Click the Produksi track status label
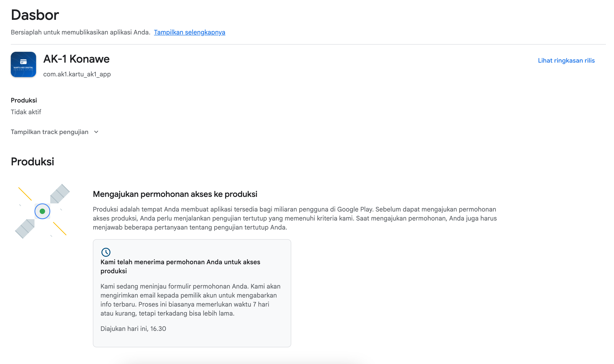614x364 pixels. (24, 100)
